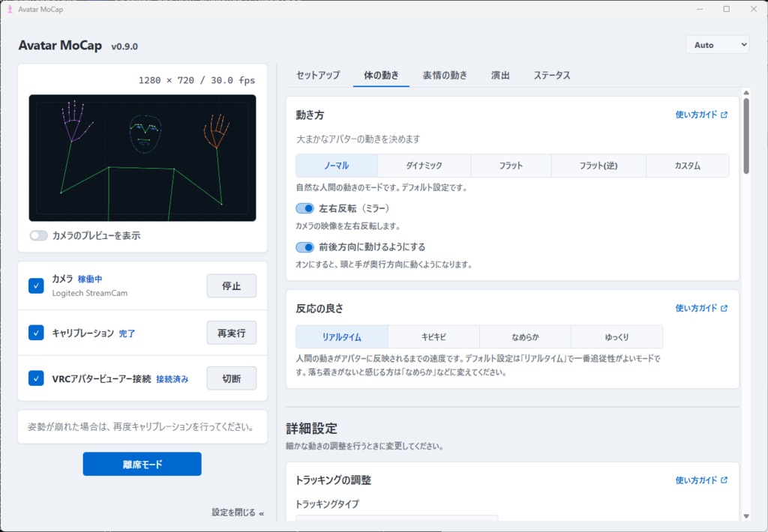Open the 演出 tab

point(500,76)
